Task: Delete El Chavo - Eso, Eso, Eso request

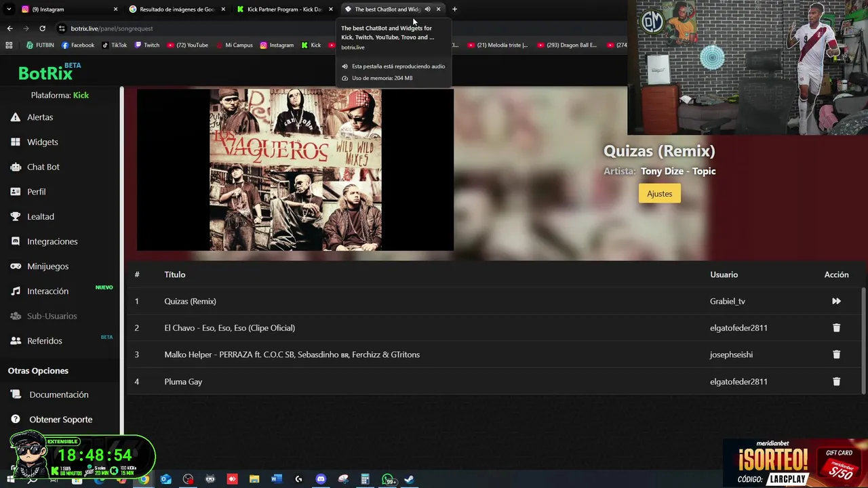Action: click(836, 328)
